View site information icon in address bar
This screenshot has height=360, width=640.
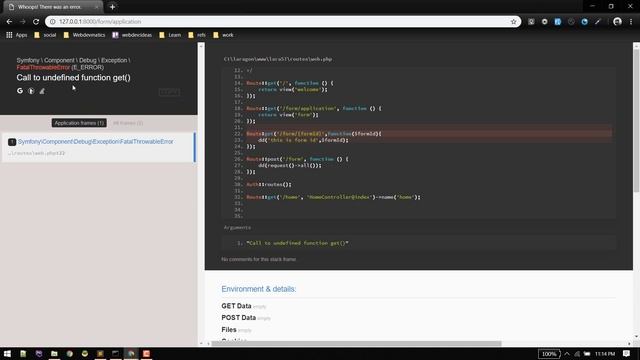click(52, 22)
